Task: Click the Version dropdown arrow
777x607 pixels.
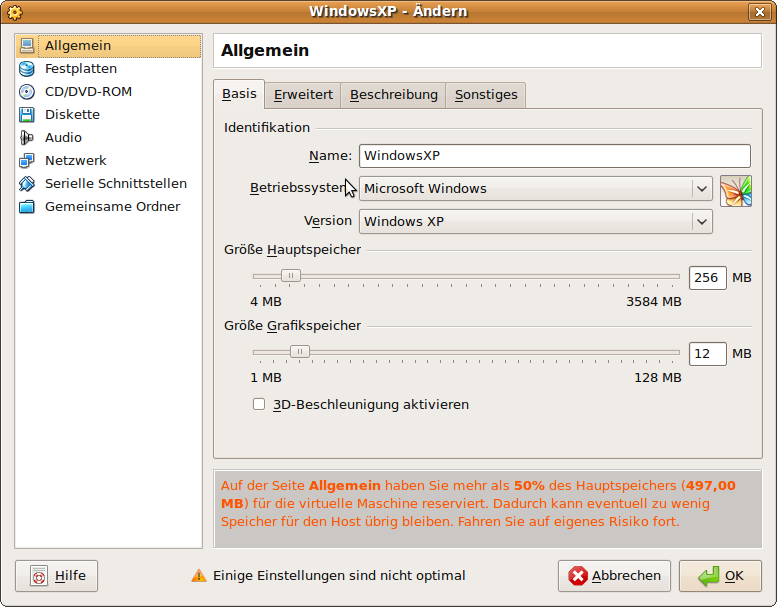Action: (702, 221)
